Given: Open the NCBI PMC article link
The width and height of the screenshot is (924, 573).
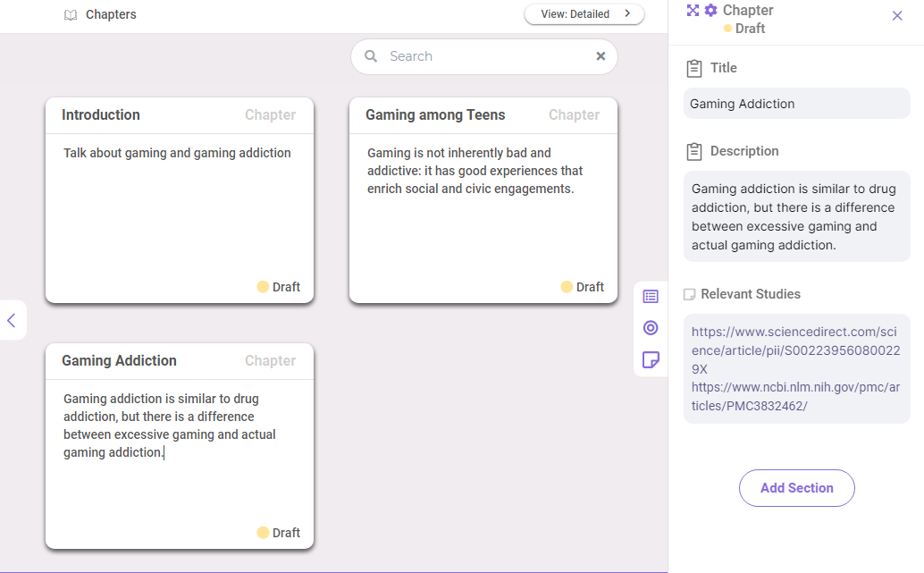Looking at the screenshot, I should point(794,396).
